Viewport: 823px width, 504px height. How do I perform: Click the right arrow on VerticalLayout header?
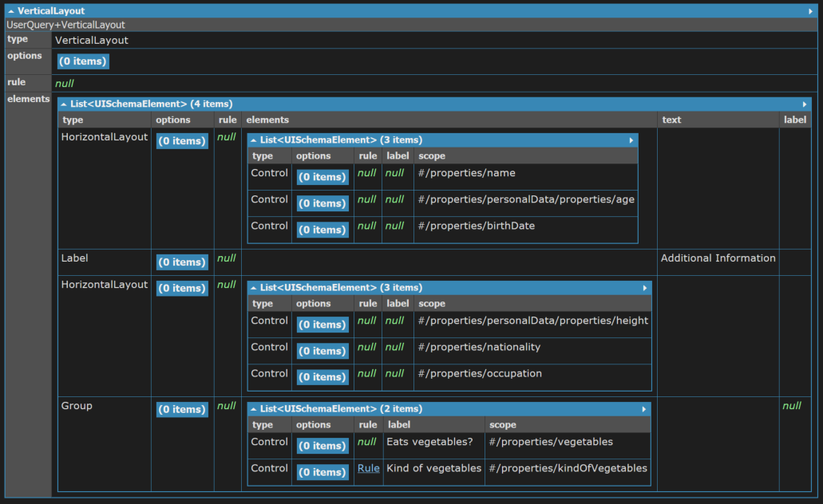[810, 11]
